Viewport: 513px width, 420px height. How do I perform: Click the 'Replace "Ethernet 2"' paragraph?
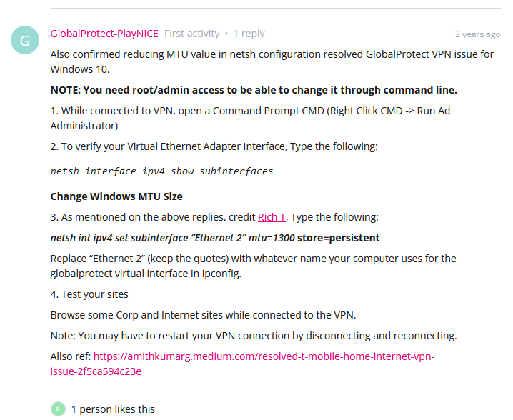click(x=253, y=266)
